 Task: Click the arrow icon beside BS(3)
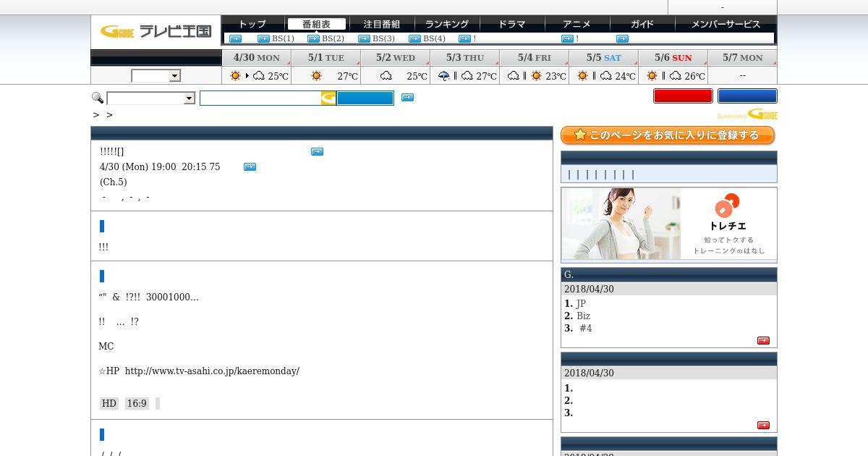click(x=364, y=38)
